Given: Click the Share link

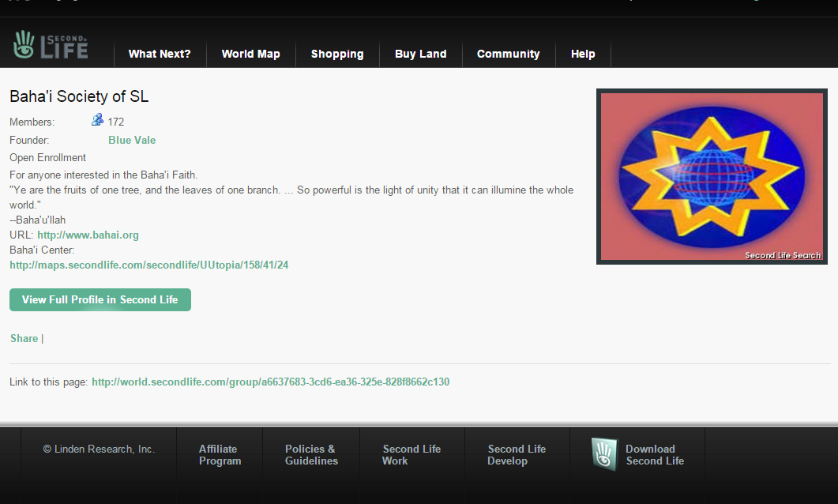Looking at the screenshot, I should tap(24, 338).
